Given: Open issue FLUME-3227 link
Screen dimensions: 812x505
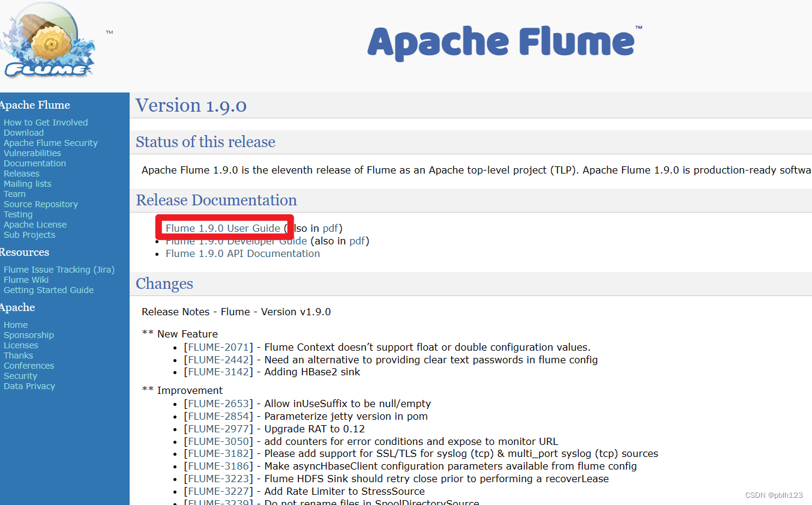Looking at the screenshot, I should pyautogui.click(x=218, y=491).
